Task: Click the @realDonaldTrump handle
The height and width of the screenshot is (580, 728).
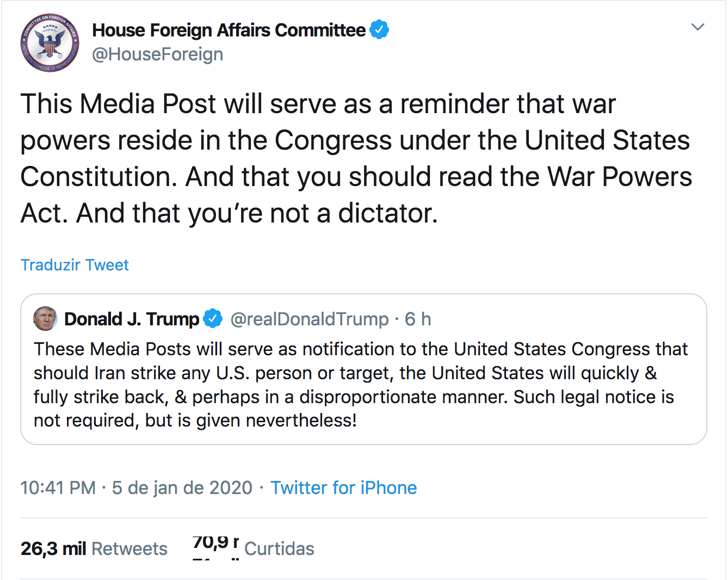Action: point(310,319)
